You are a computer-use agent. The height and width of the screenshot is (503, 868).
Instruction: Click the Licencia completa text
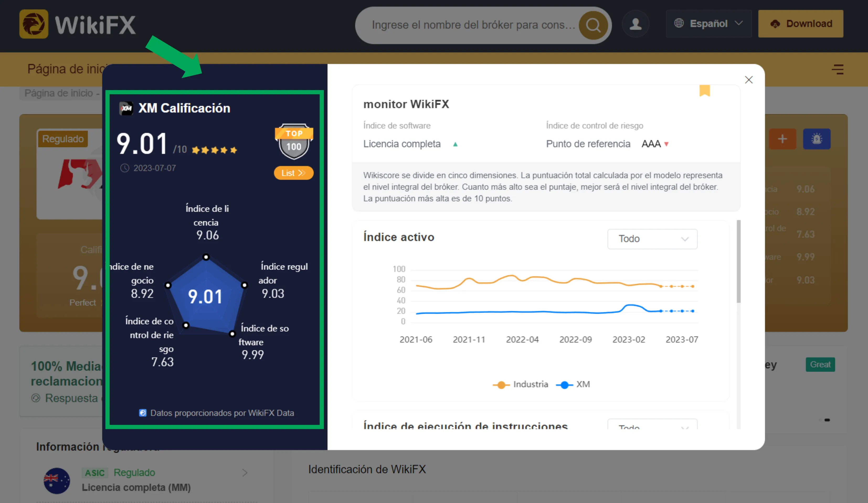pyautogui.click(x=402, y=144)
